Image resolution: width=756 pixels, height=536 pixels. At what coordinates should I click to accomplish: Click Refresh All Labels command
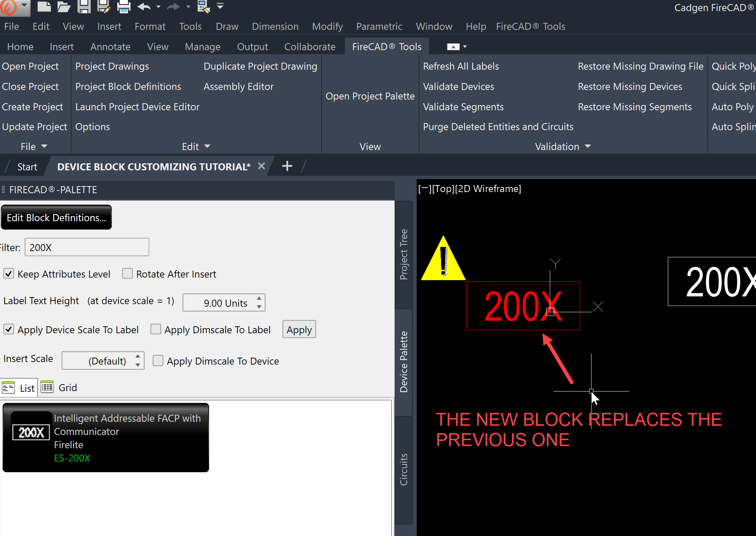click(461, 66)
